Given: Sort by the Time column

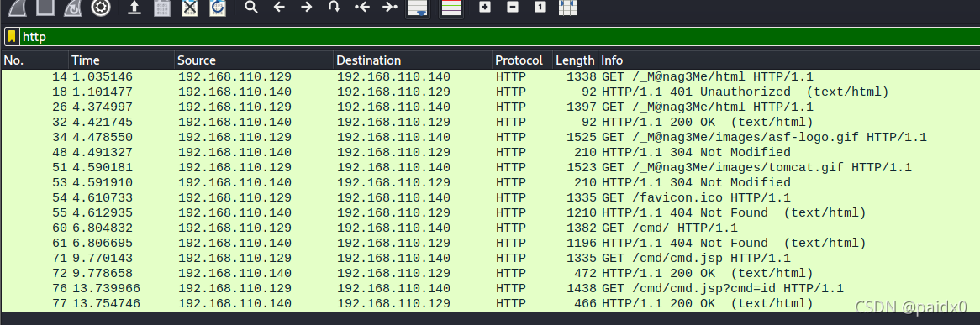Looking at the screenshot, I should point(121,60).
